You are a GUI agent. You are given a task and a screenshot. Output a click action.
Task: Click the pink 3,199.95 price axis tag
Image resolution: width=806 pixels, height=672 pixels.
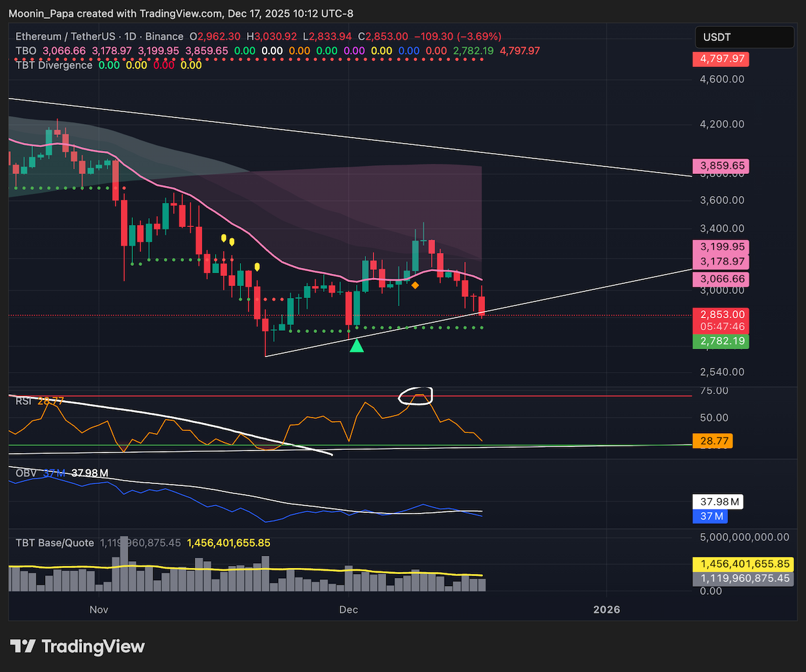pos(720,247)
